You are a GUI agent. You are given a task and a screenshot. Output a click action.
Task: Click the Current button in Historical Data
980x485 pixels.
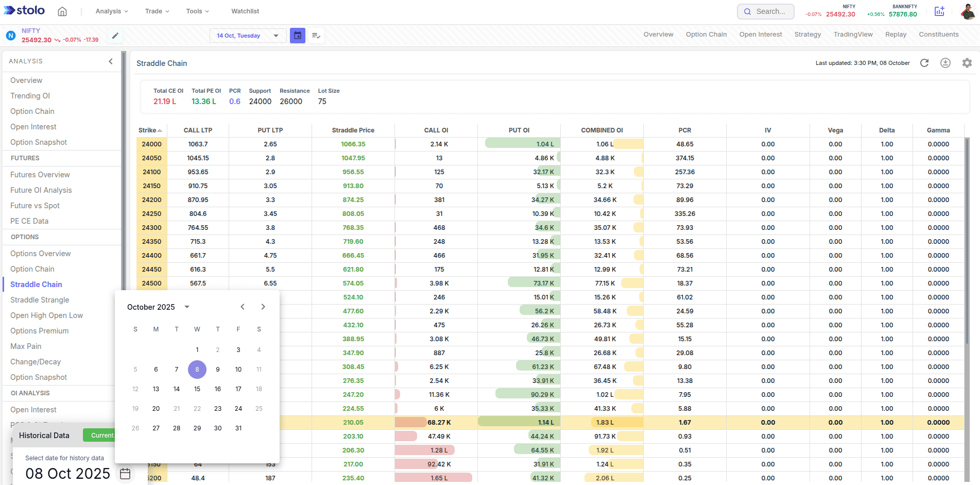coord(102,436)
